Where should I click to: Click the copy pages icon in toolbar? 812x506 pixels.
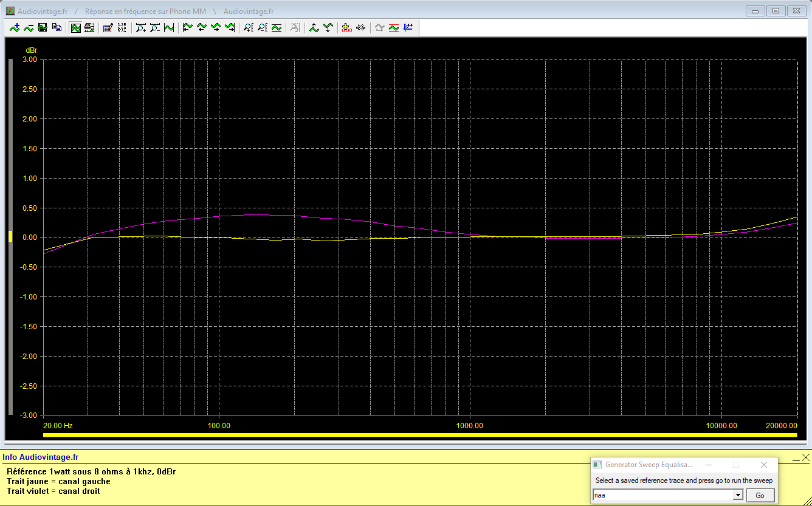click(x=57, y=27)
